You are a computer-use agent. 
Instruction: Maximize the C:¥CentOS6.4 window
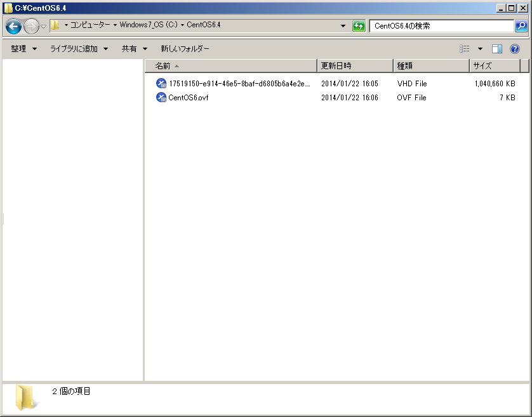(512, 8)
